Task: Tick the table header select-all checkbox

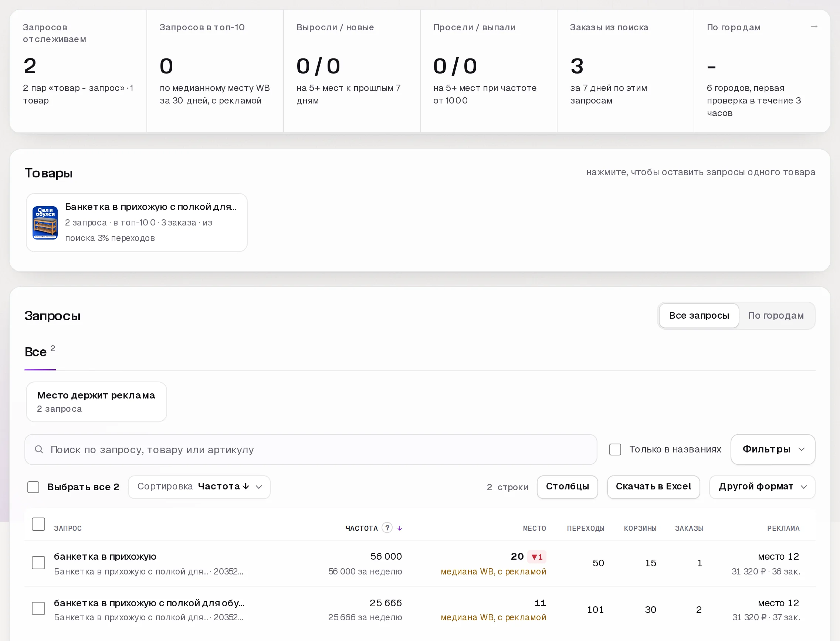Action: tap(38, 524)
